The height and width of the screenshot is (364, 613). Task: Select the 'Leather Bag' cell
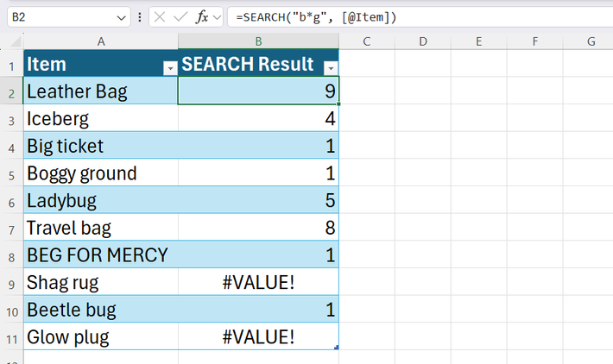[101, 91]
